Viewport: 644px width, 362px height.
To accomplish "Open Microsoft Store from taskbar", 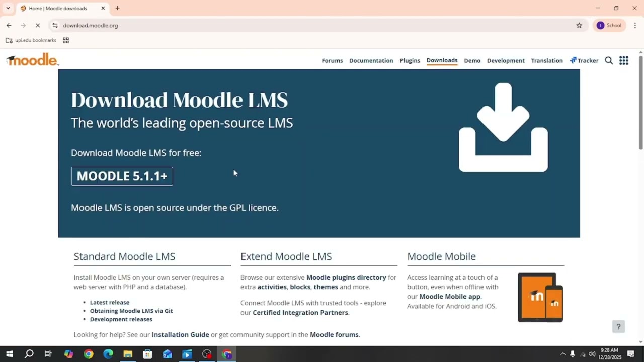I will click(147, 354).
